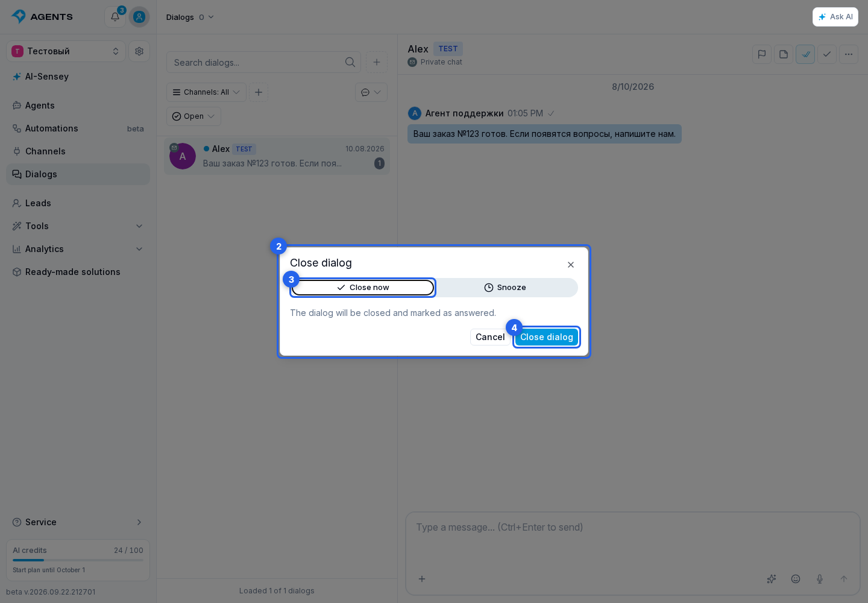Open AI-Sensey in the sidebar
This screenshot has width=868, height=603.
tap(78, 77)
